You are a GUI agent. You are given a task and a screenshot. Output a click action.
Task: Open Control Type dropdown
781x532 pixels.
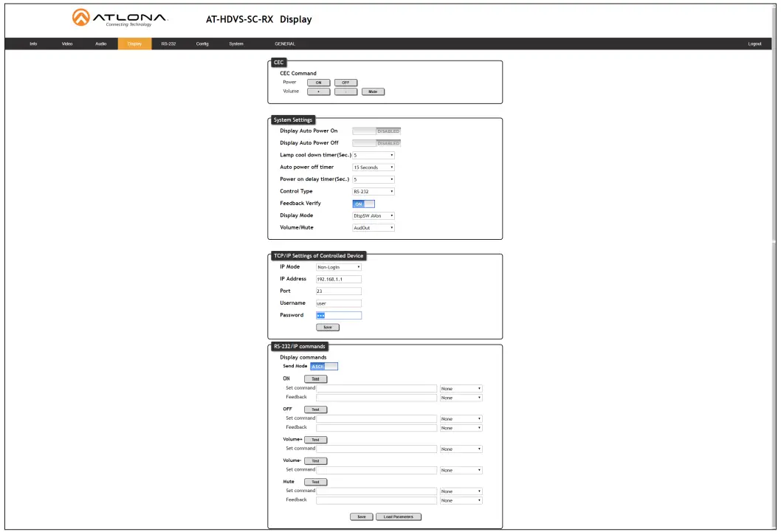(374, 192)
